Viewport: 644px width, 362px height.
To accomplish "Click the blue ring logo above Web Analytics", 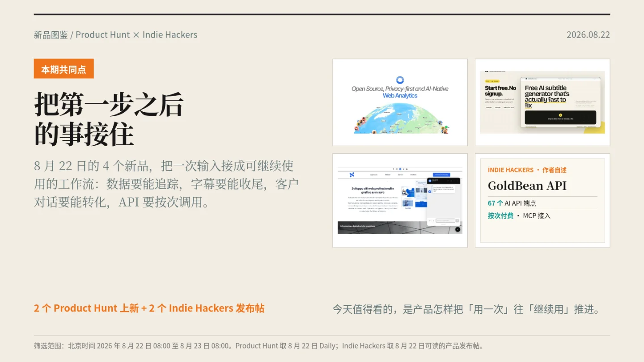I will (x=400, y=80).
